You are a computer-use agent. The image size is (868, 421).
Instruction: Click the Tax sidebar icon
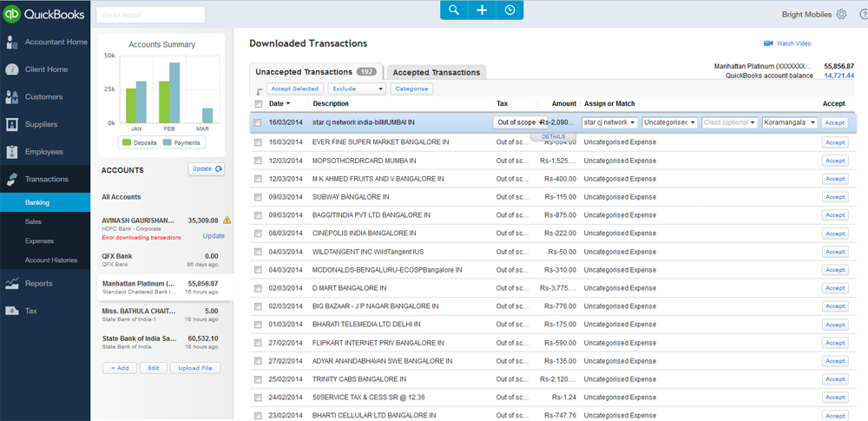11,311
